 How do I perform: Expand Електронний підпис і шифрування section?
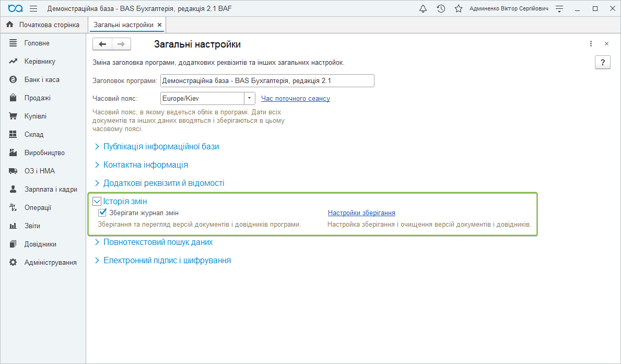(x=167, y=260)
